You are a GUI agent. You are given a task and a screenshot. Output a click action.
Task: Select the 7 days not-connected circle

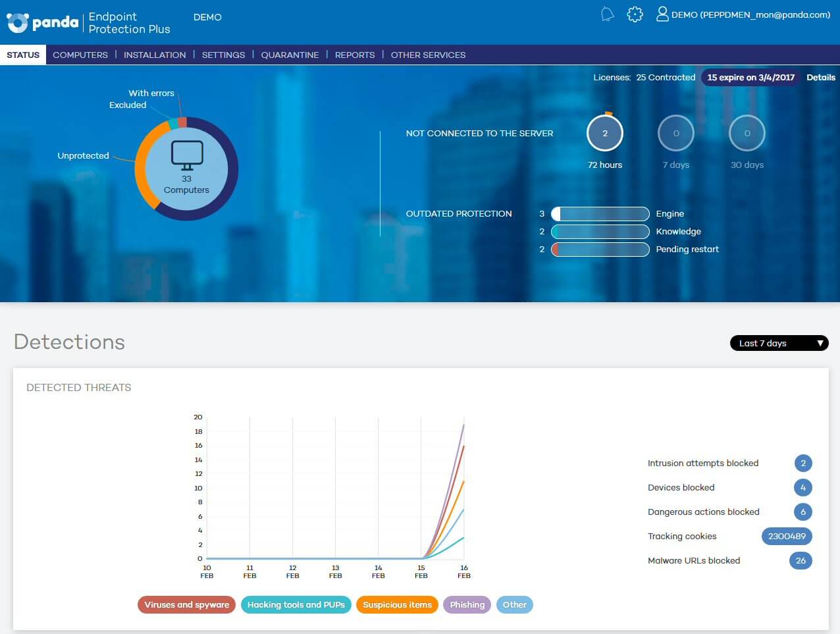point(676,133)
